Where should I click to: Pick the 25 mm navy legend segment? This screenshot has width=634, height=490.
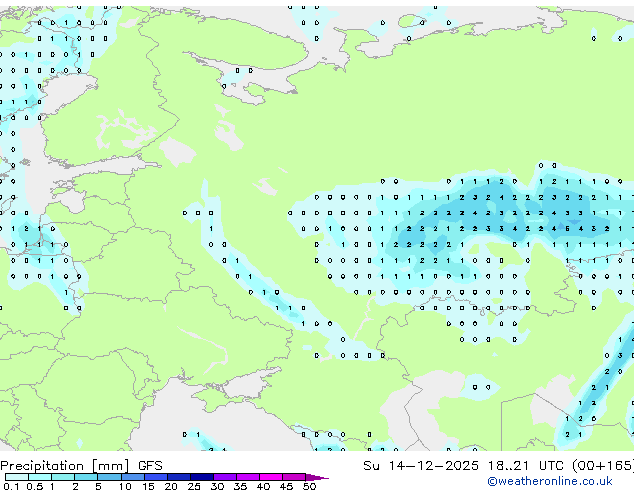[x=202, y=477]
